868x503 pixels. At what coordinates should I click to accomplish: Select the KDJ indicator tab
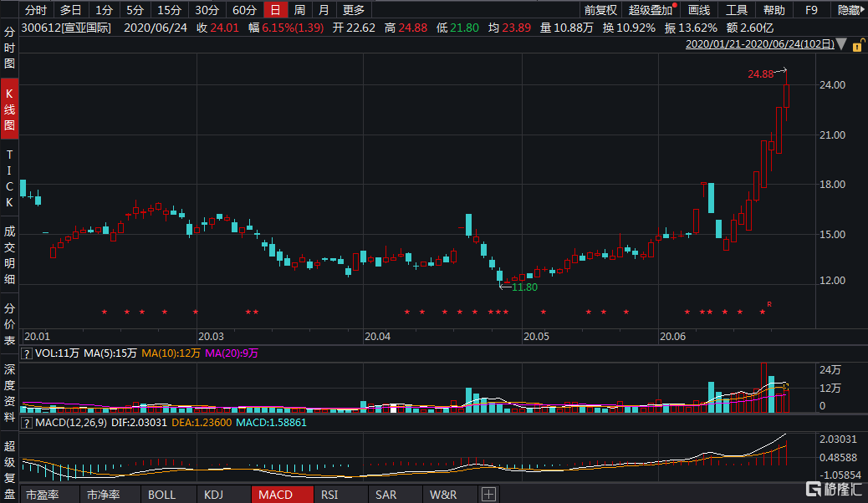(214, 495)
